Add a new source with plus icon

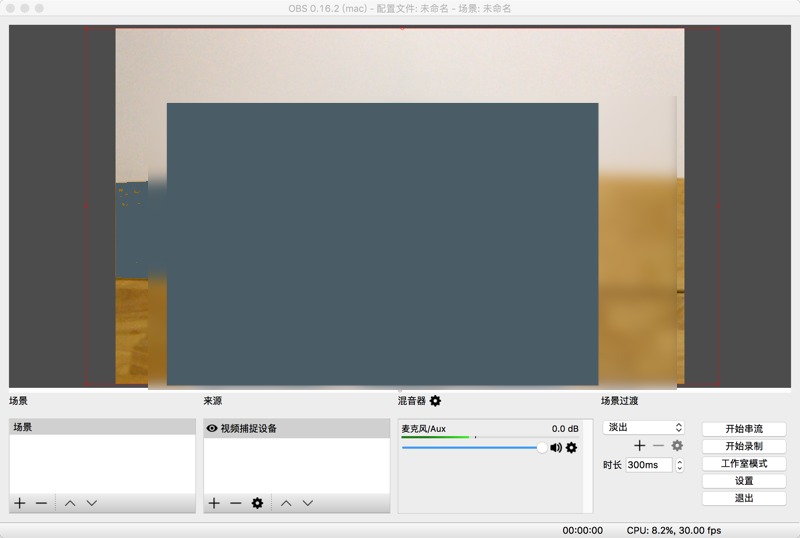214,503
